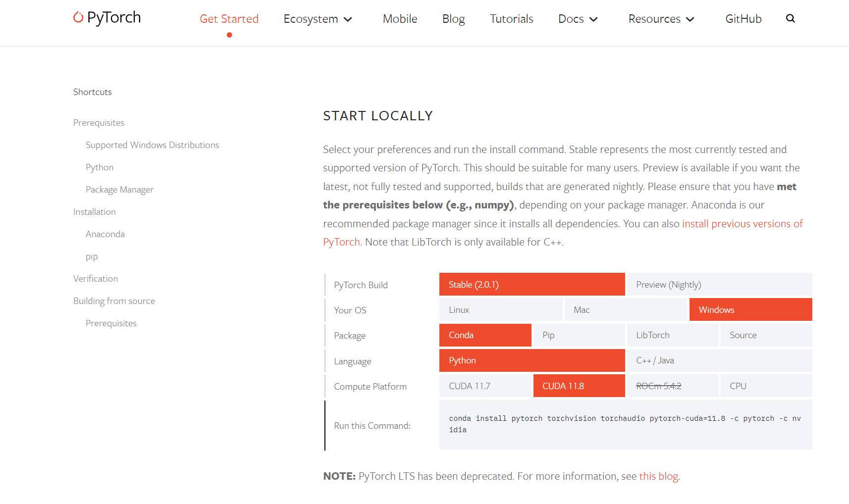Jump to Supported Windows Distributions section

pyautogui.click(x=152, y=145)
